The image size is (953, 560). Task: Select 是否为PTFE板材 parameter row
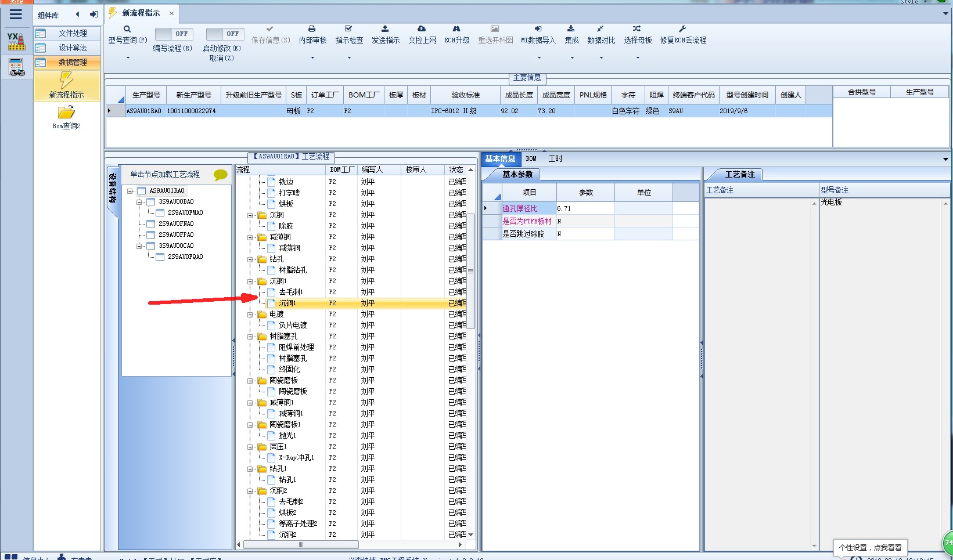[591, 221]
